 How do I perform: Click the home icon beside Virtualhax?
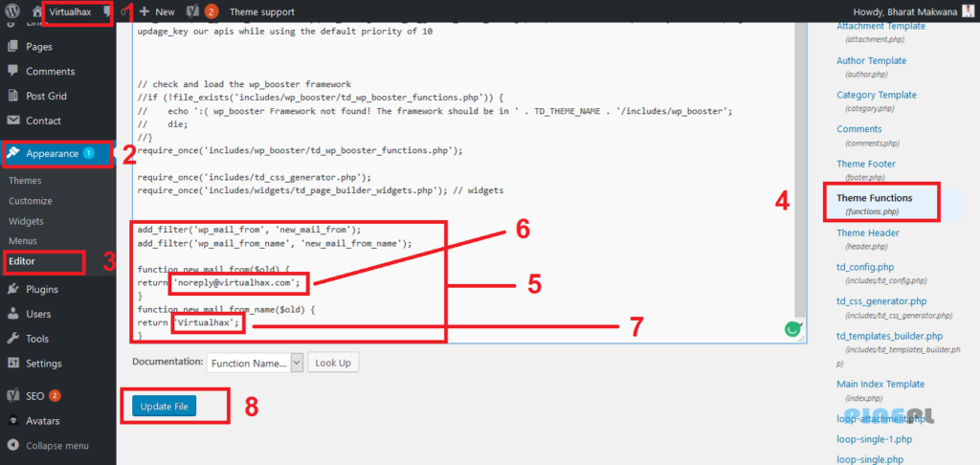click(x=37, y=11)
